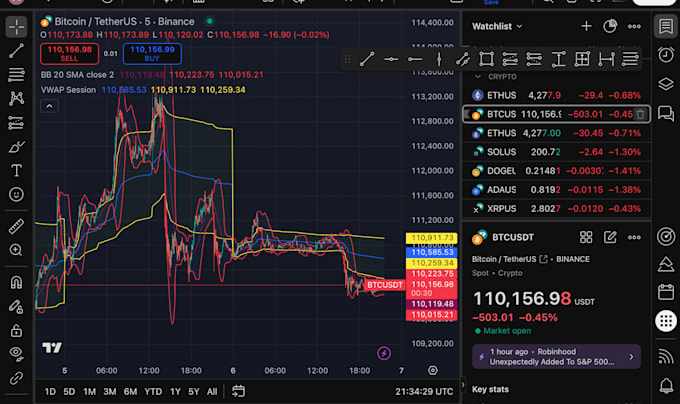Select the 1D time range
Image resolution: width=680 pixels, height=404 pixels.
point(50,391)
